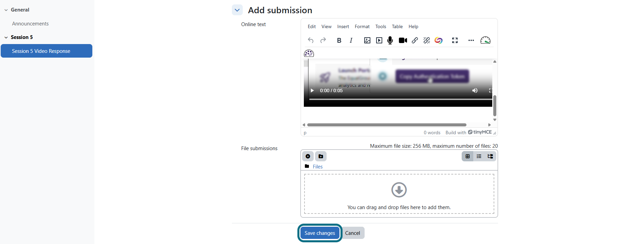Switch editor to fullscreen mode
The width and height of the screenshot is (644, 244).
455,40
